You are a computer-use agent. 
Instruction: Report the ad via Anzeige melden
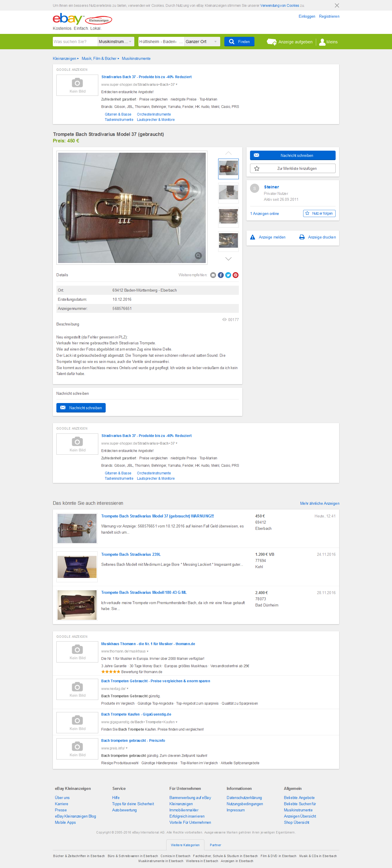268,237
